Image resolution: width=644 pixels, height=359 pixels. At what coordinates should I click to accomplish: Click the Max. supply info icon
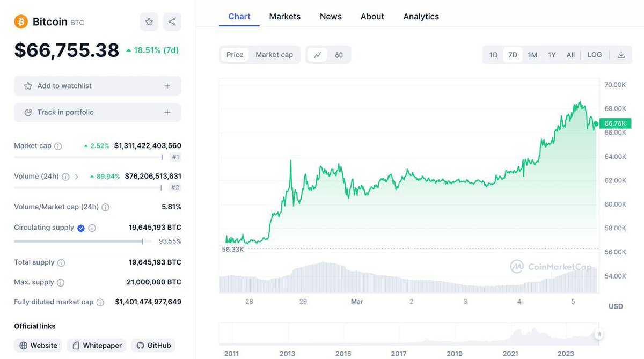click(61, 283)
